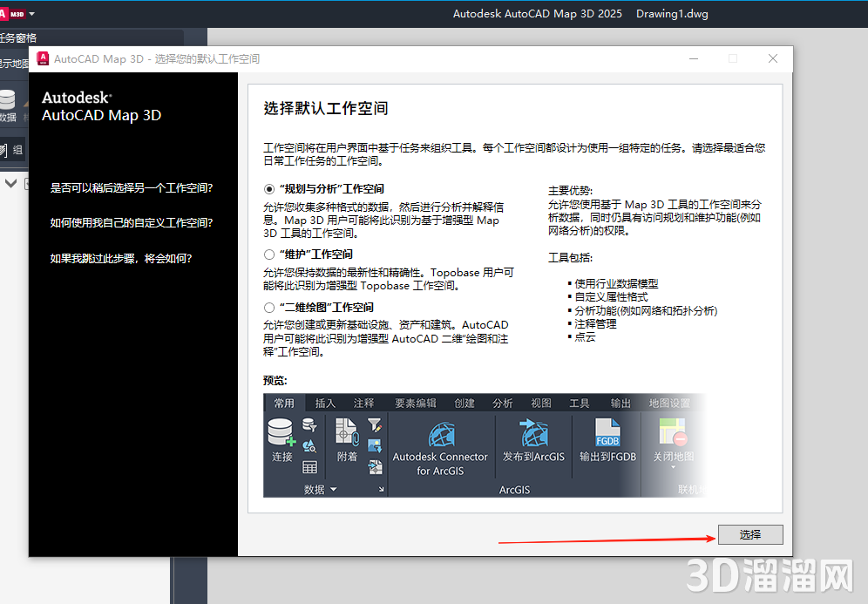Click the 工具 tab in the preview ribbon
This screenshot has height=604, width=868.
pyautogui.click(x=579, y=403)
